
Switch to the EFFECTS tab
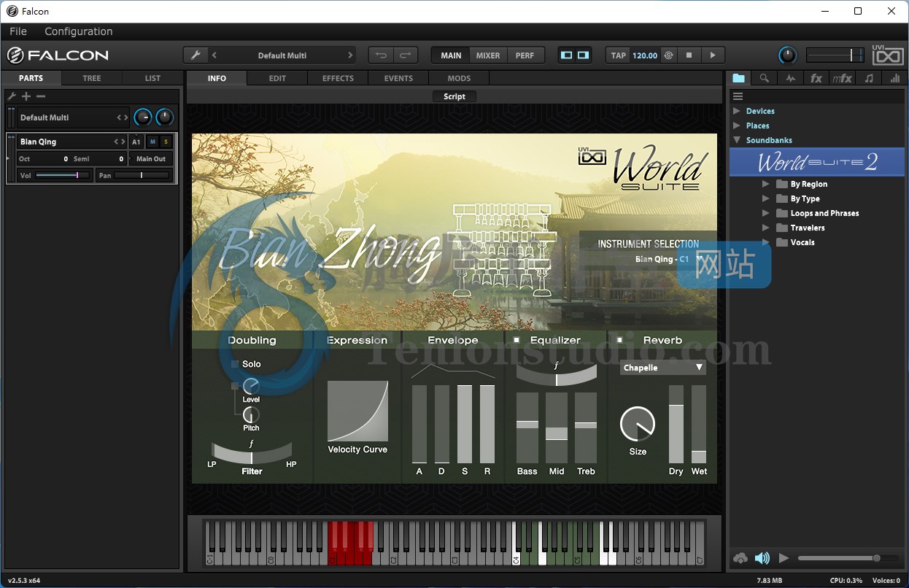[338, 78]
